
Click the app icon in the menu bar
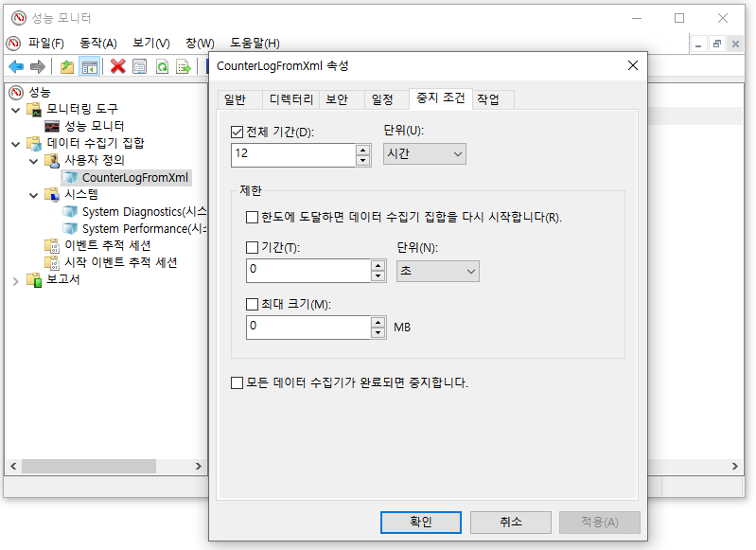pos(13,44)
